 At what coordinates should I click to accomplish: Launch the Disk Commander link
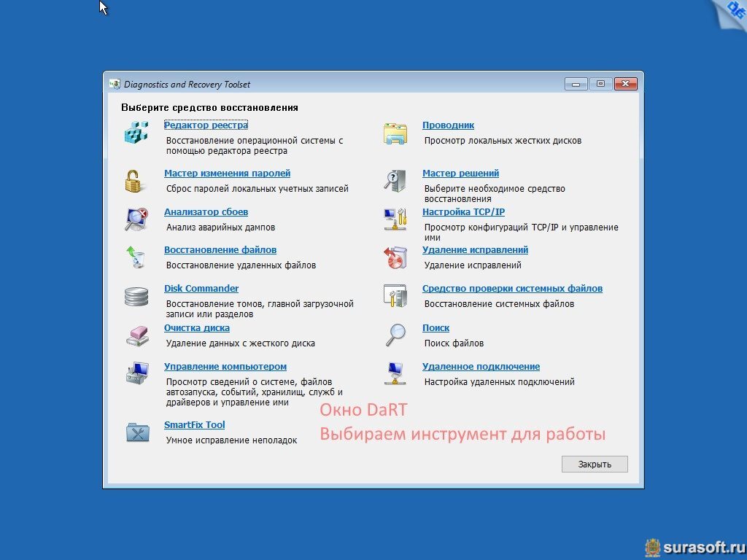pyautogui.click(x=201, y=289)
